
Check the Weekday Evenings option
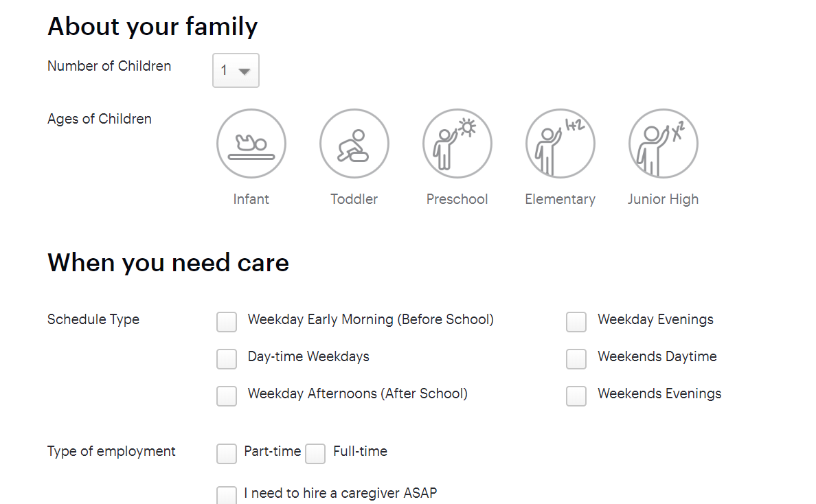576,322
